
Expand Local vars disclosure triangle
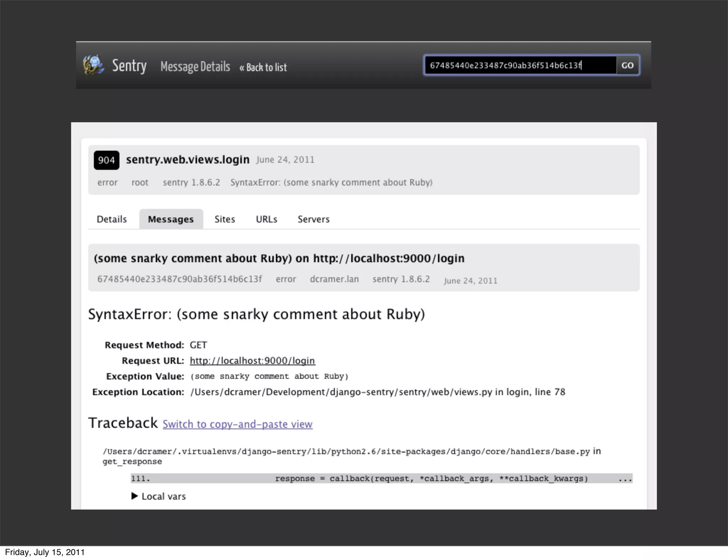pos(134,496)
